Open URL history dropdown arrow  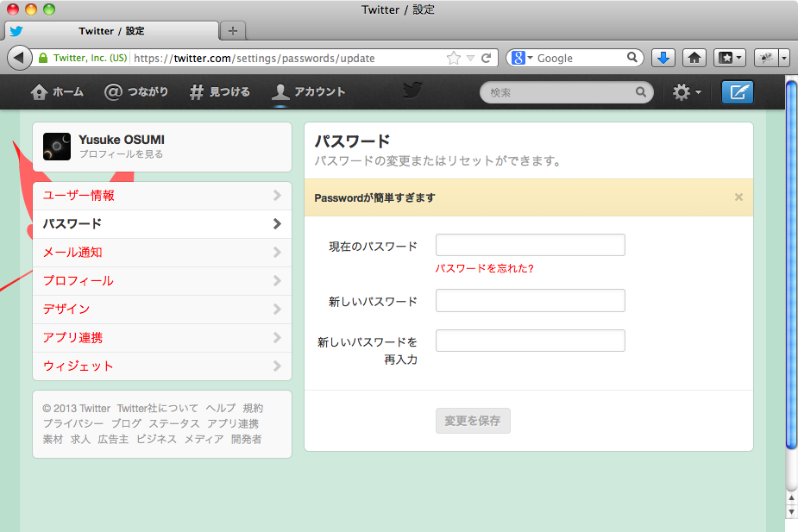tap(470, 58)
